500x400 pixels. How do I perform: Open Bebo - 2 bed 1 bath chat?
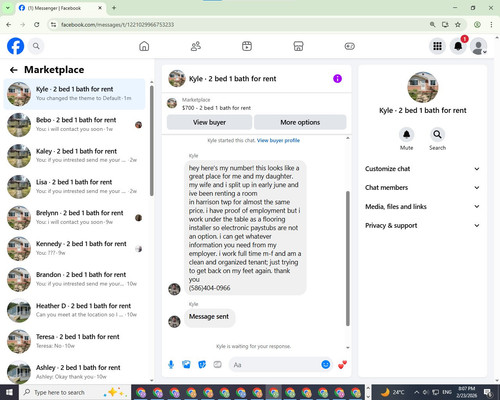pos(75,125)
